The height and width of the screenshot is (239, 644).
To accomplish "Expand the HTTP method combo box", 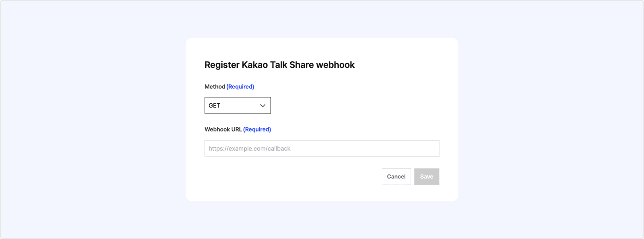I will click(237, 105).
